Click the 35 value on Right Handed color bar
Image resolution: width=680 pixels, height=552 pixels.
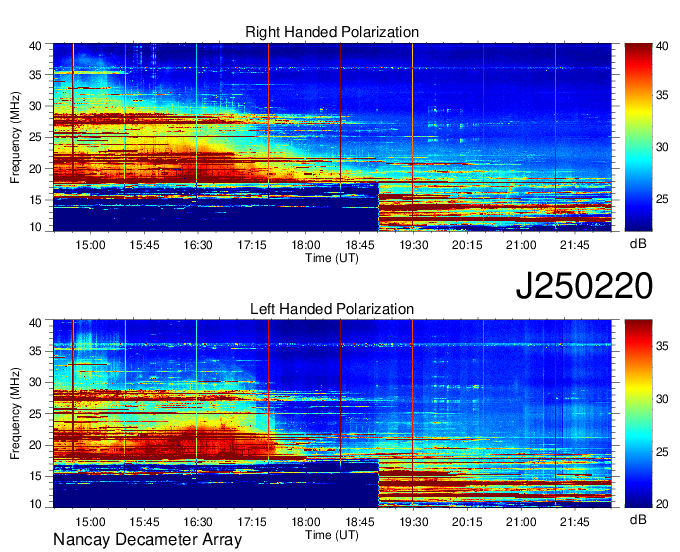click(x=662, y=95)
